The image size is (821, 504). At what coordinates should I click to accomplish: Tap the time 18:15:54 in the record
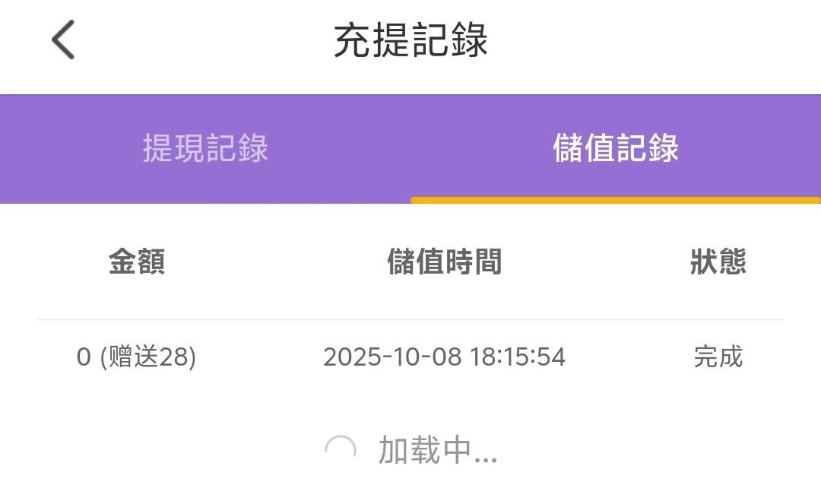tap(518, 357)
